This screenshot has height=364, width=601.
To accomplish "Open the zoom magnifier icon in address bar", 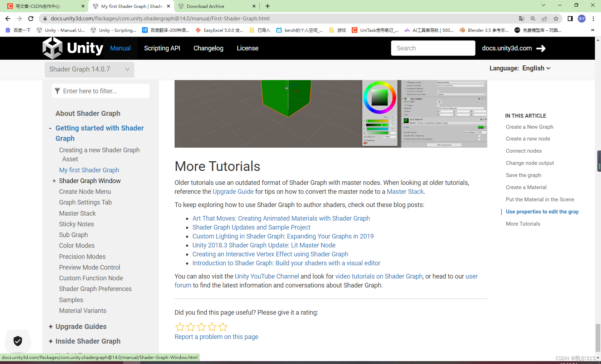I will 533,19.
